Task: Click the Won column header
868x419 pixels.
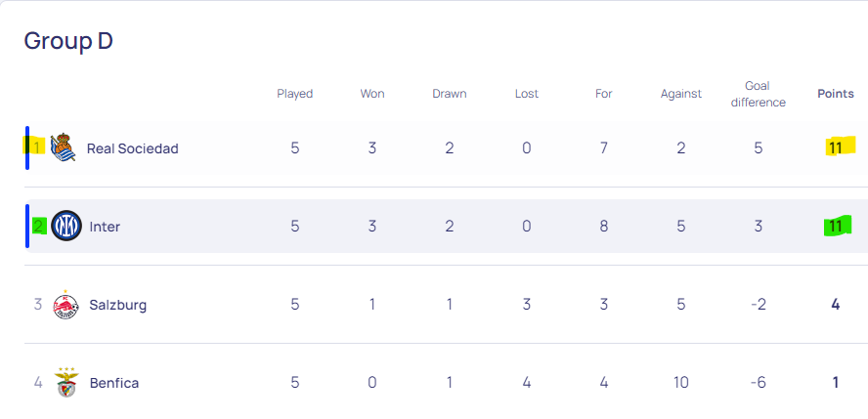Action: click(x=372, y=94)
